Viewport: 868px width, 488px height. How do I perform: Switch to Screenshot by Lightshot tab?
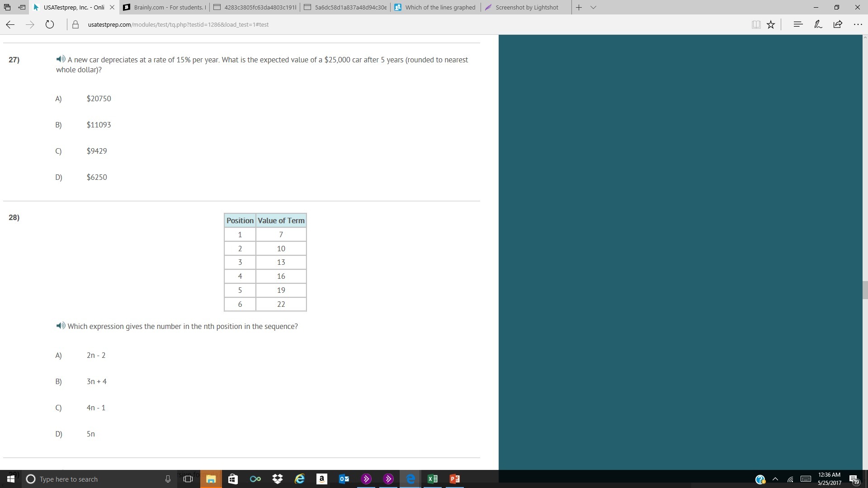526,7
